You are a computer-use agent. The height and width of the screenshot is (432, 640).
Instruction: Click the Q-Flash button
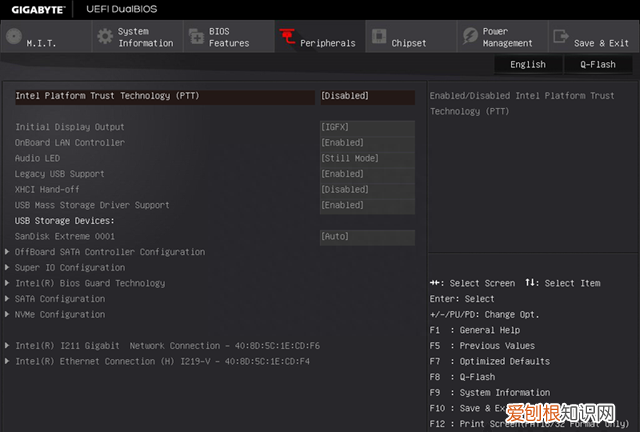pyautogui.click(x=598, y=65)
